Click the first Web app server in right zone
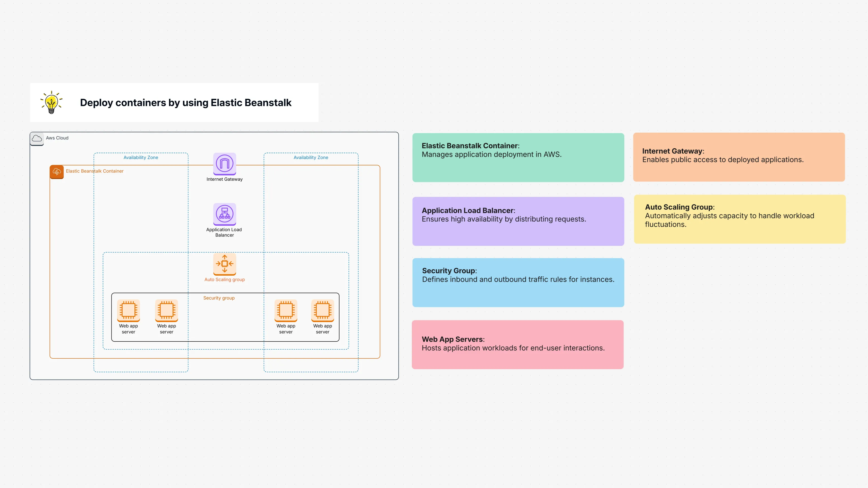Screen dimensions: 868x488 click(285, 311)
